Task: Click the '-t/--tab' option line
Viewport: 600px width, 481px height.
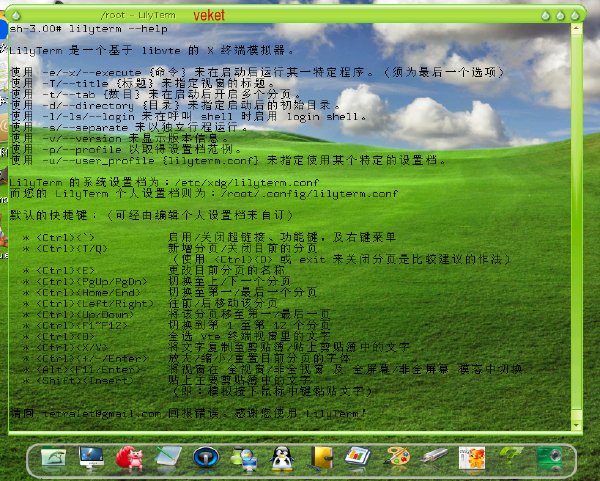Action: (156, 94)
